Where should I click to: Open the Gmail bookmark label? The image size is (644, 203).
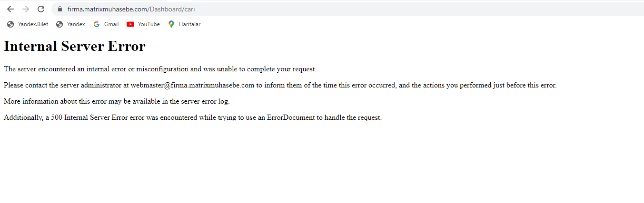tap(111, 24)
